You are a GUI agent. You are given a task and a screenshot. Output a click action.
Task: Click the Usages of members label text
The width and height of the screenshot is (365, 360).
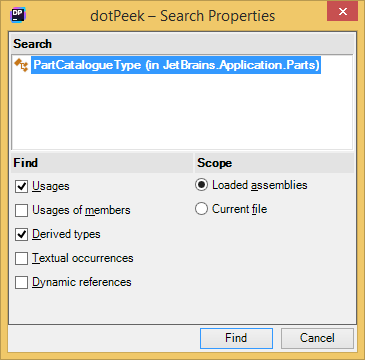click(x=81, y=210)
